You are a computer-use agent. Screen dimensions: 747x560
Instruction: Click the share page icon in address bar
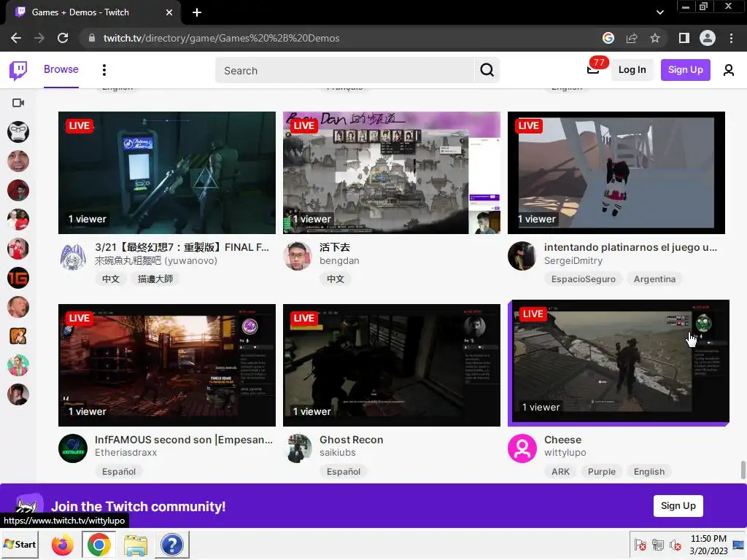tap(632, 38)
